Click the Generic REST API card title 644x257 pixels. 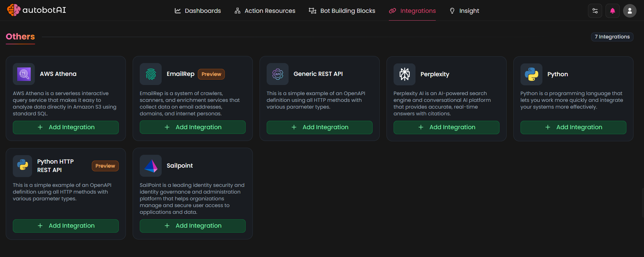point(318,74)
